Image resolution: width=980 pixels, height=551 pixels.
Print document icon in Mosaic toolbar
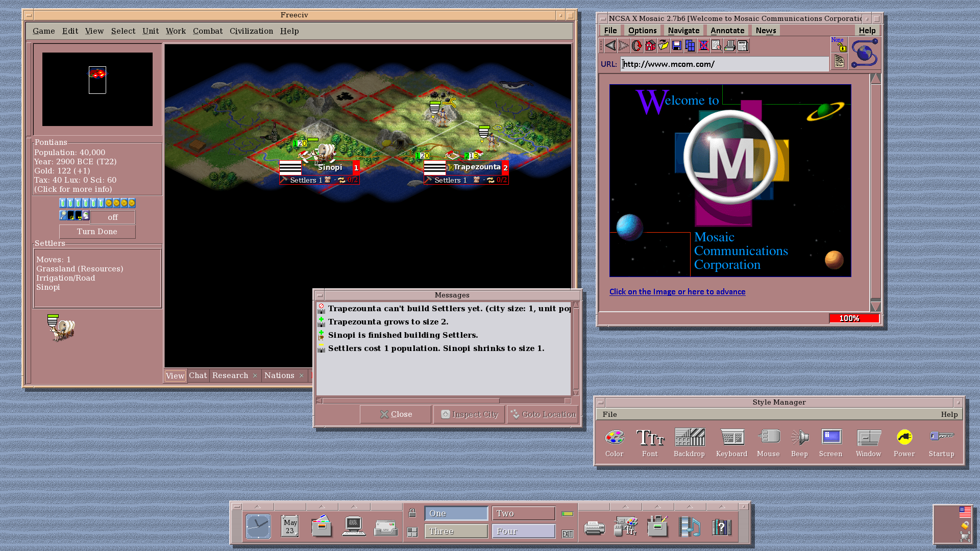click(730, 46)
